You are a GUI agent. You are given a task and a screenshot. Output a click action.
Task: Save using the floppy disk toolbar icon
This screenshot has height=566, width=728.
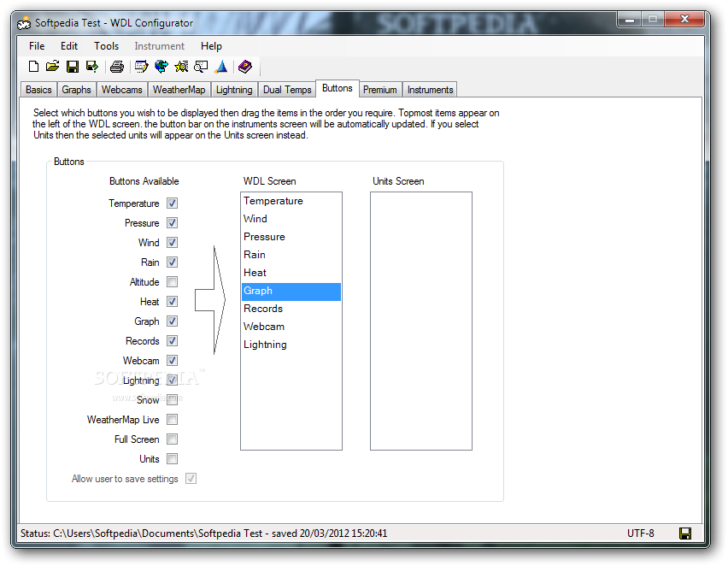tap(73, 67)
